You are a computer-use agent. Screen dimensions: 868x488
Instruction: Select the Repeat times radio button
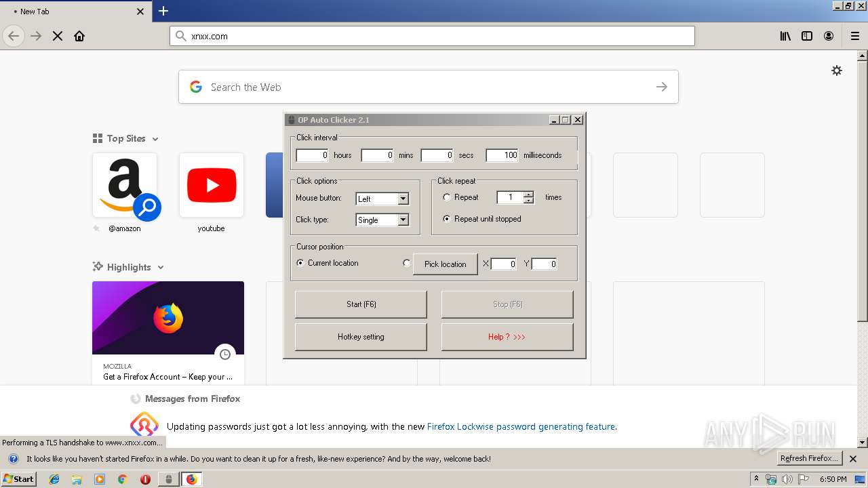[447, 197]
